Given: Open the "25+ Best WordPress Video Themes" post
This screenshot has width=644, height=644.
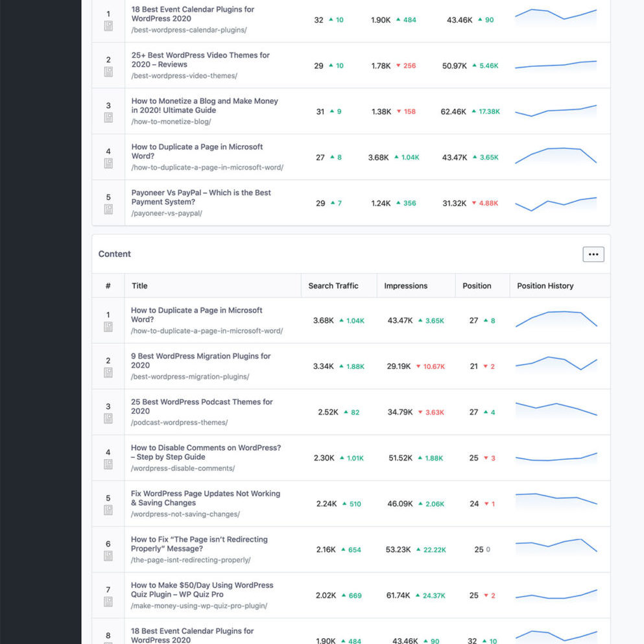Looking at the screenshot, I should click(x=199, y=60).
